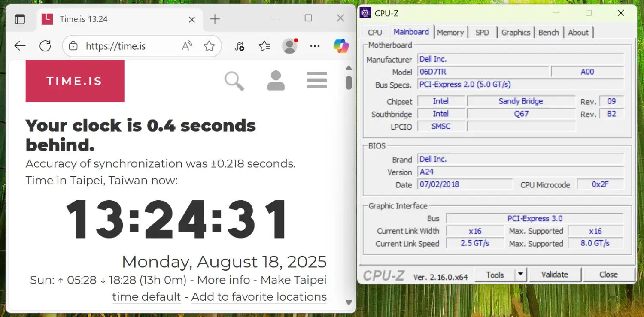Click the 13:24:31 clock display
644x317 pixels.
(x=177, y=220)
